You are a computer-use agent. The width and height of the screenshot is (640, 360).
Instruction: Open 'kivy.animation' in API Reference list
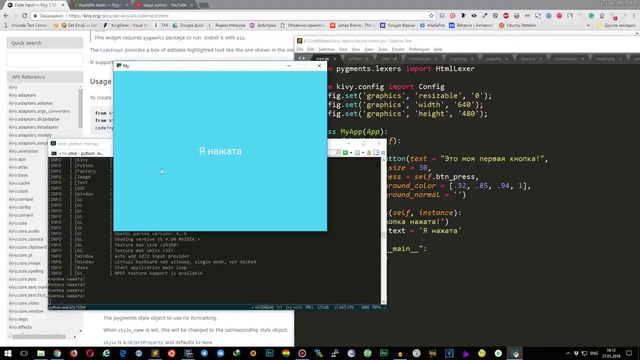point(23,151)
